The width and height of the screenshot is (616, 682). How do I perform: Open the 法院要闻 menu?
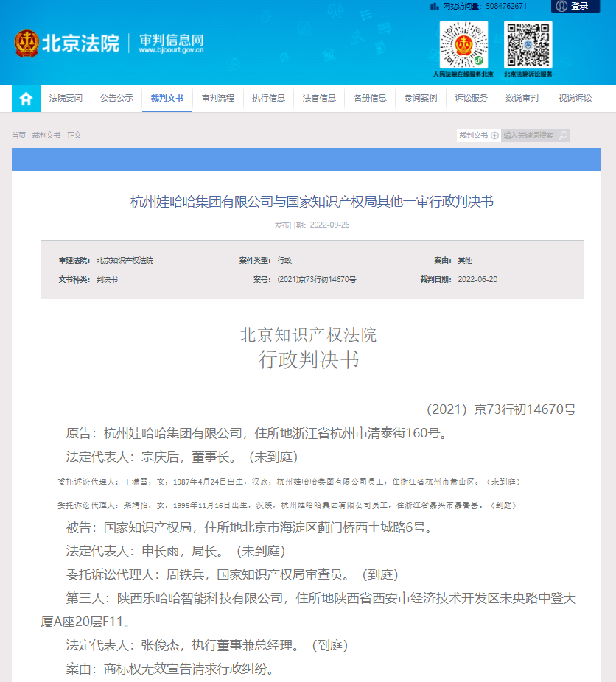click(66, 99)
